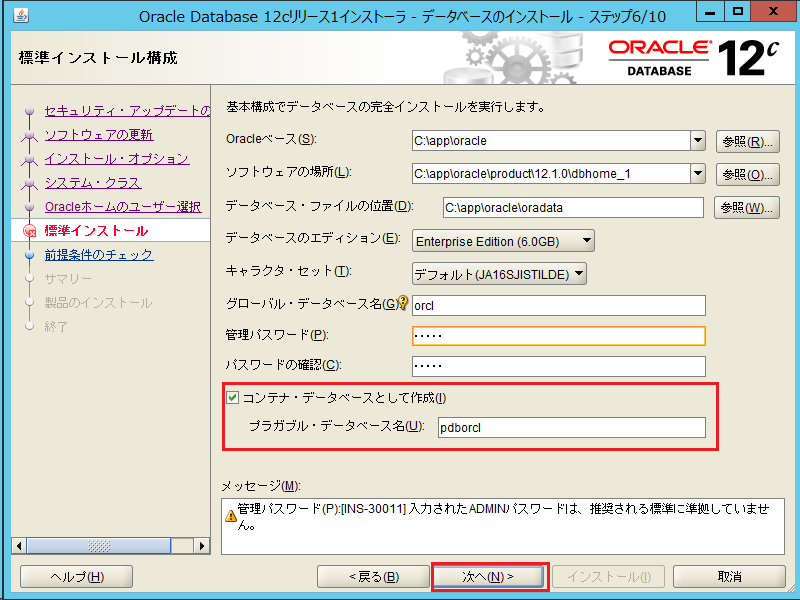
Task: Focus the パスワードの確認 field
Action: [559, 366]
